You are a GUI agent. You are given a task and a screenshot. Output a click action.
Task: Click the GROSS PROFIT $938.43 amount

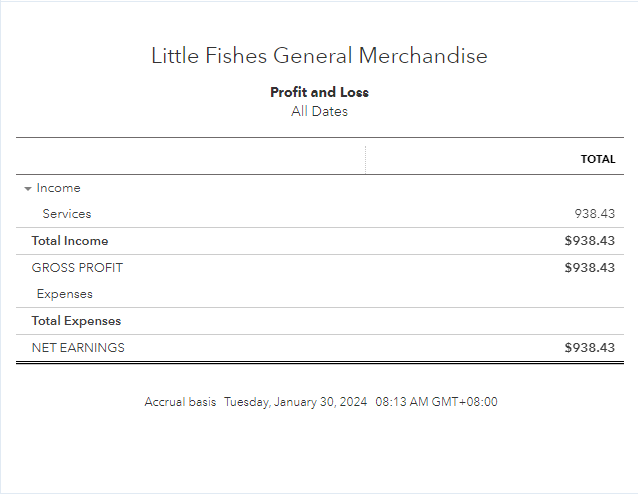(x=589, y=268)
